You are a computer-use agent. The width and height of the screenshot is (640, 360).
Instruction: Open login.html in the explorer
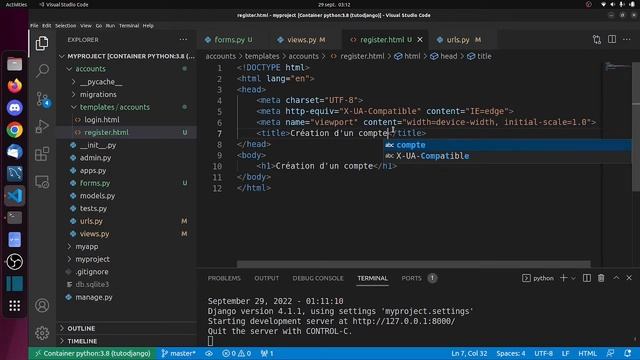(x=102, y=120)
